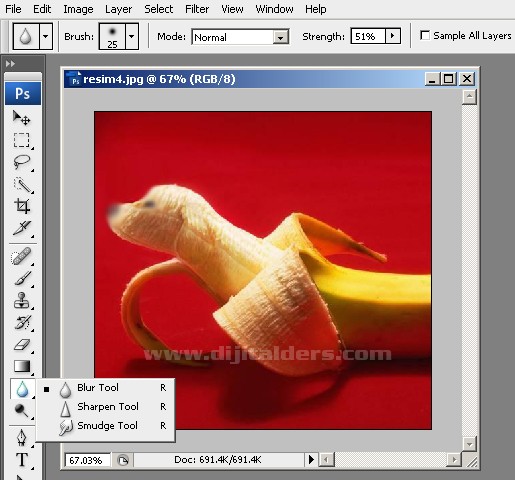Screen dimensions: 515x480
Task: Click the zoom percentage field 67.03%
Action: (x=87, y=460)
